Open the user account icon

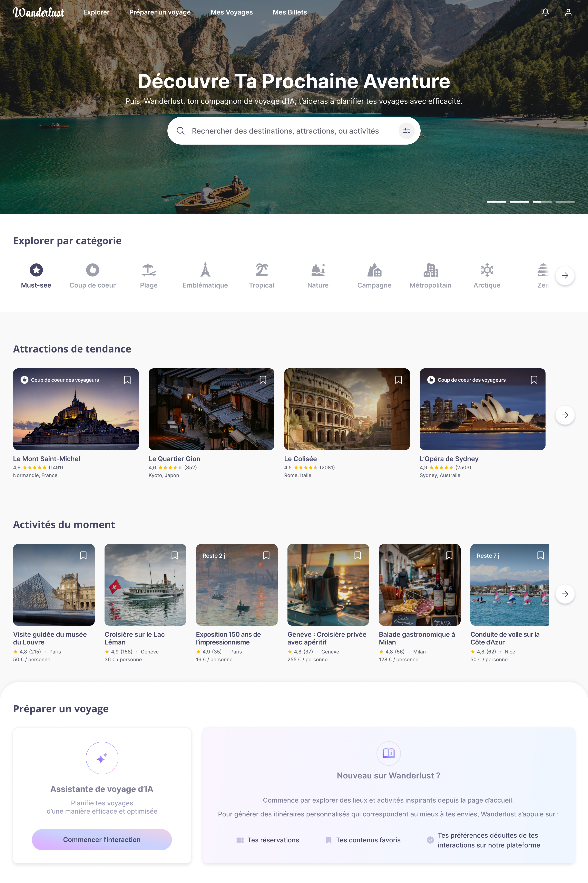568,12
